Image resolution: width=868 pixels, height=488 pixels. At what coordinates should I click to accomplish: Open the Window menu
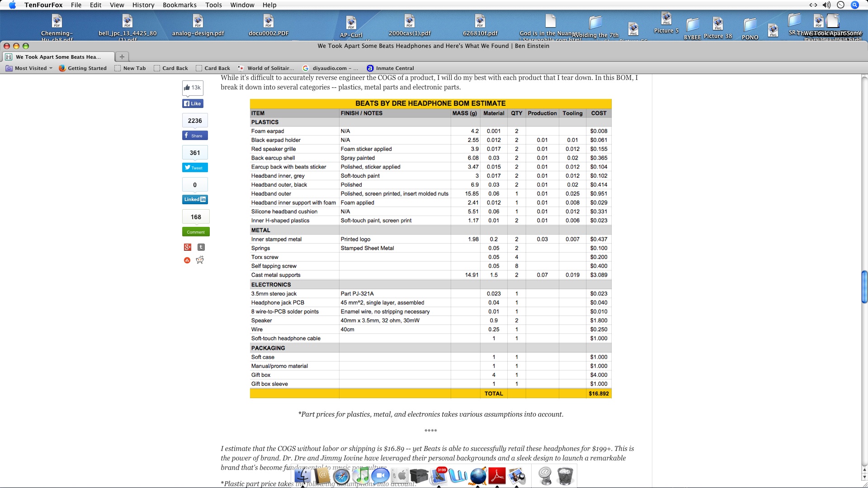click(x=242, y=5)
